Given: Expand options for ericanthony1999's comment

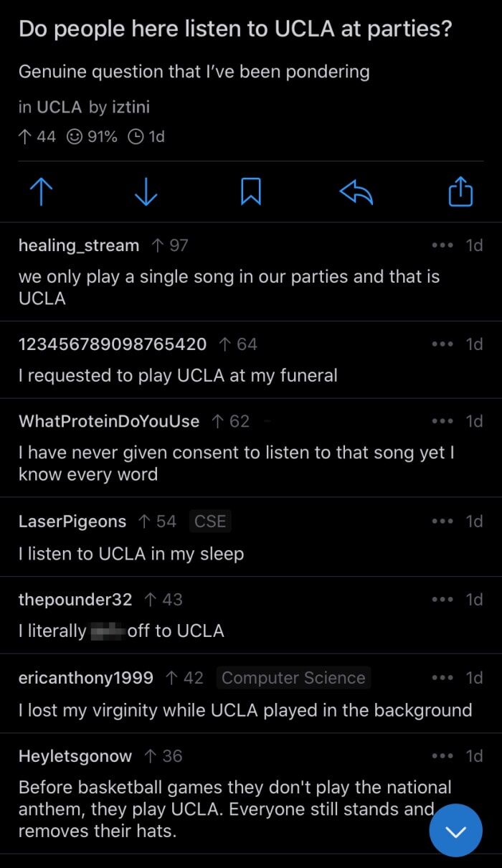Looking at the screenshot, I should click(442, 678).
